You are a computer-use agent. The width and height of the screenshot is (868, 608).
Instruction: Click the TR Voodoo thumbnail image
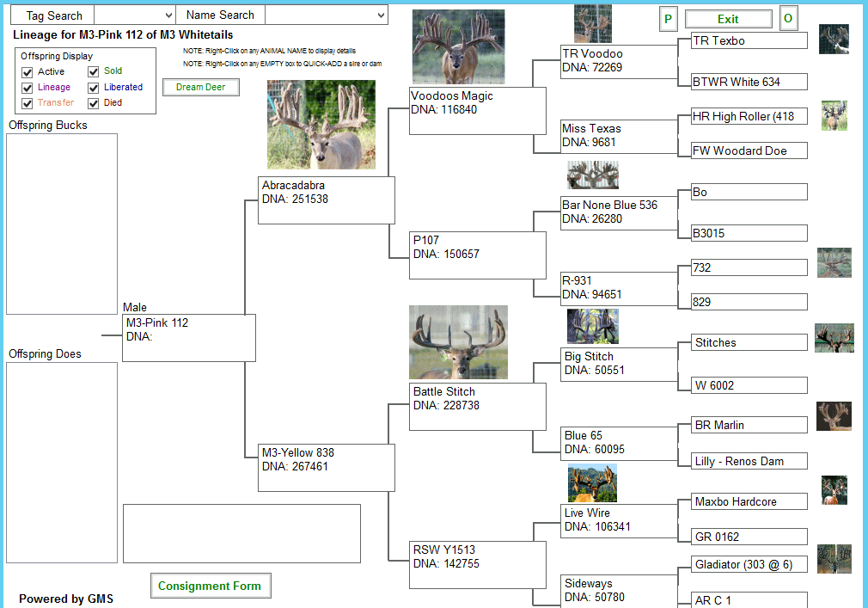click(x=592, y=23)
